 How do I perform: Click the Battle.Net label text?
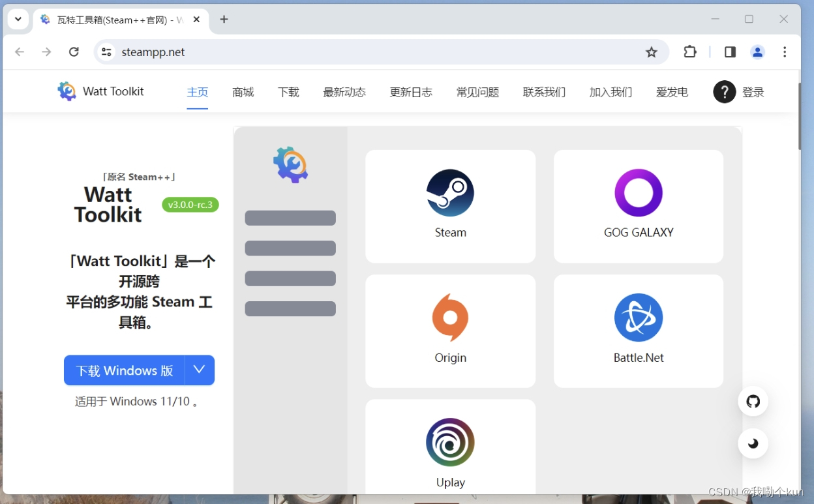point(639,358)
